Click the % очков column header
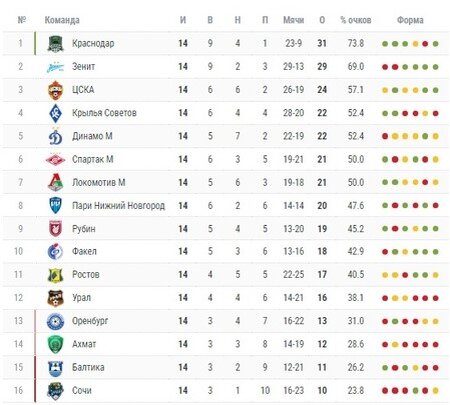 356,20
